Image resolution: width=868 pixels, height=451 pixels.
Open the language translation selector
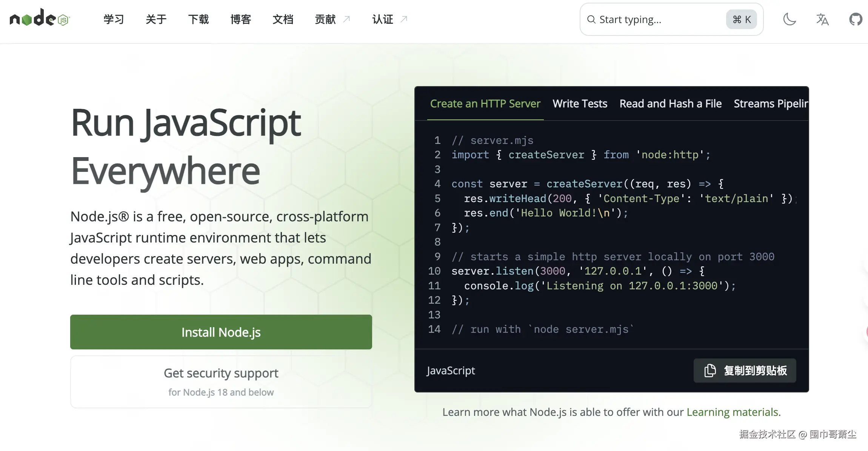822,19
